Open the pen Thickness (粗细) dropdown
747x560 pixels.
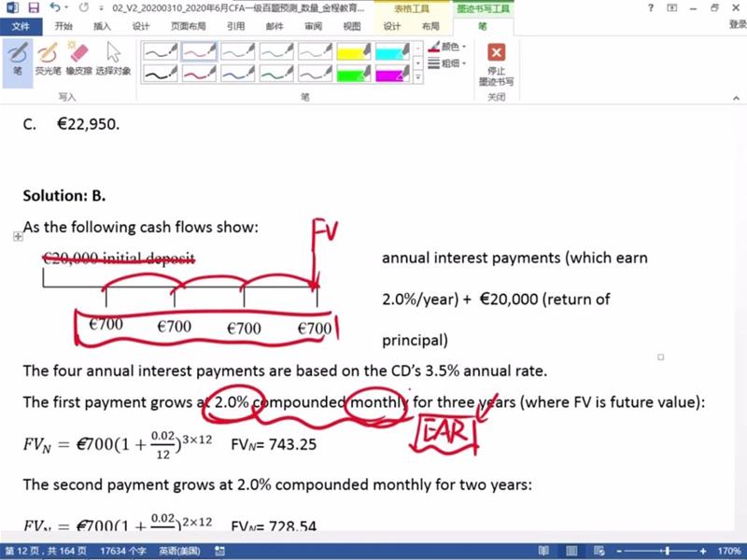(447, 63)
